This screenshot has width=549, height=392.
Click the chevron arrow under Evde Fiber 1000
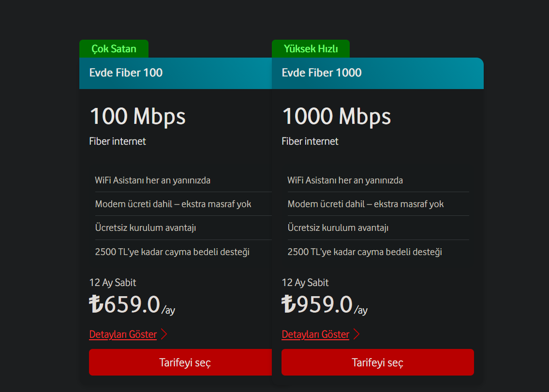point(356,334)
